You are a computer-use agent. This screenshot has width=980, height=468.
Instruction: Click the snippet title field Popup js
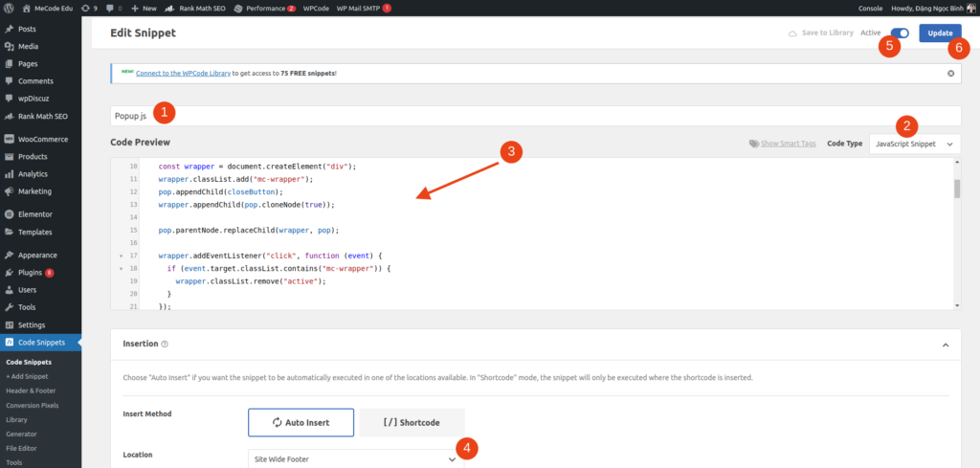tap(536, 116)
